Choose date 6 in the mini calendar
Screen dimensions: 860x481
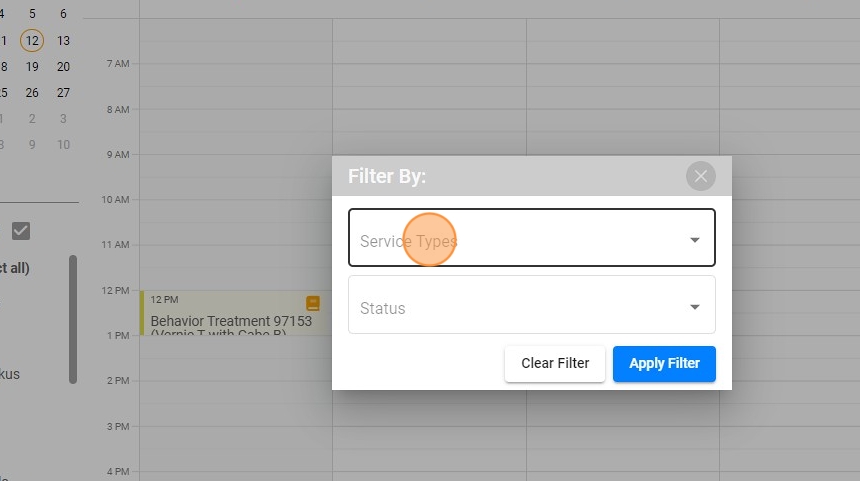coord(63,14)
